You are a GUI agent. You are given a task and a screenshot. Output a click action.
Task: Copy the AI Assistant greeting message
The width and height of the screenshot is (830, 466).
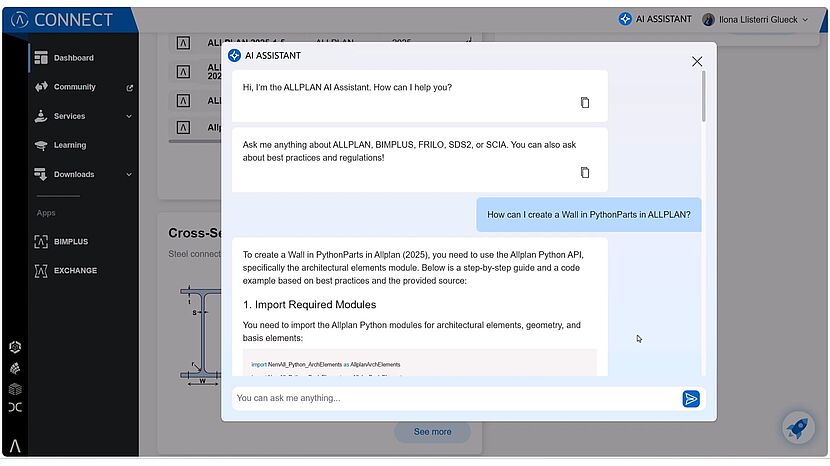[585, 103]
